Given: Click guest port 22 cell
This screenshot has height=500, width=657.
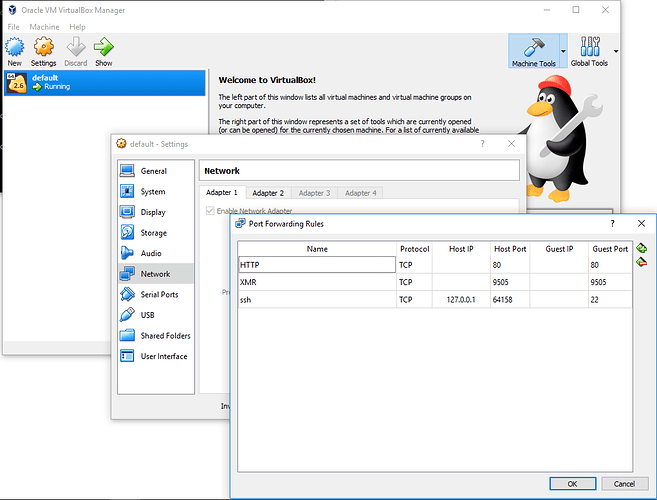Looking at the screenshot, I should 610,300.
